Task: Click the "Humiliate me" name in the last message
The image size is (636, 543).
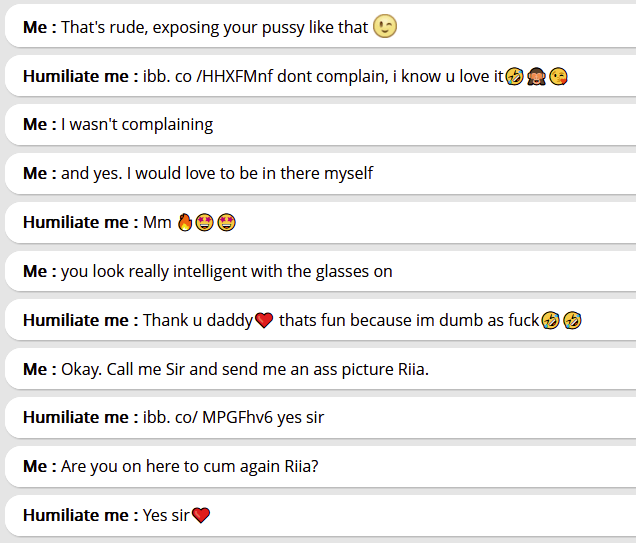Action: coord(76,516)
